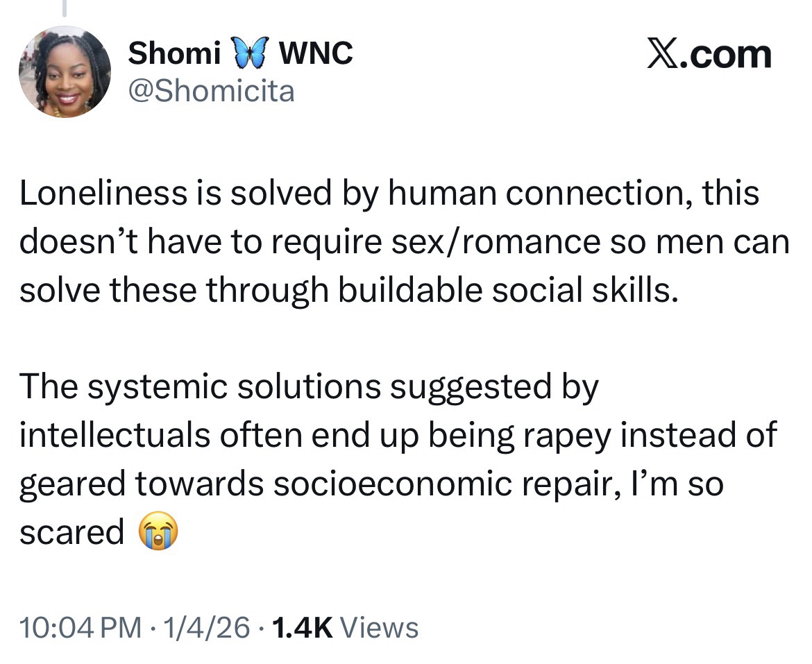Click the word "scared" in the last line
Viewport: 812px width, 664px height.
(71, 532)
